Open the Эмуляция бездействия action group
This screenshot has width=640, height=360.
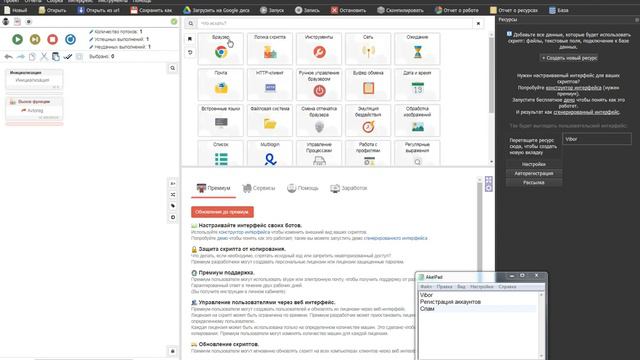click(368, 120)
